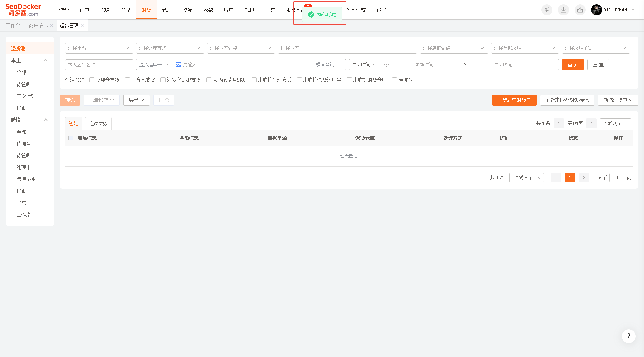Image resolution: width=644 pixels, height=357 pixels.
Task: Tick the 未匹配哎呷SKU checkbox
Action: pos(209,80)
